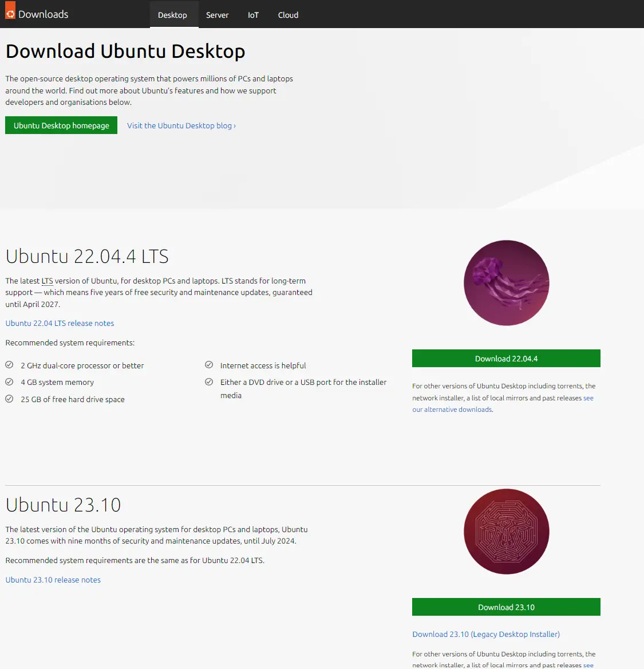Click checkmark icon next to Internet access is helpful

click(209, 365)
